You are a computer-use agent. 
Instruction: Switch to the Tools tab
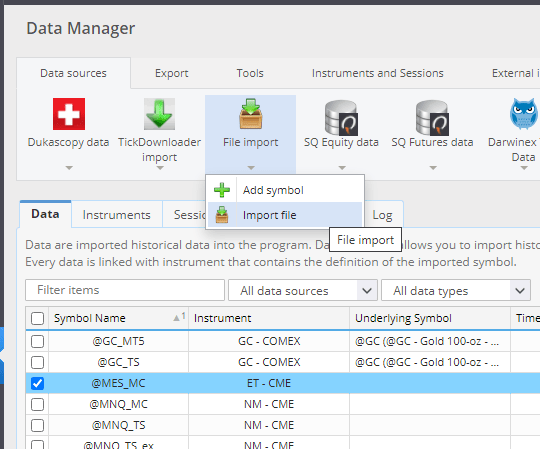click(x=250, y=73)
